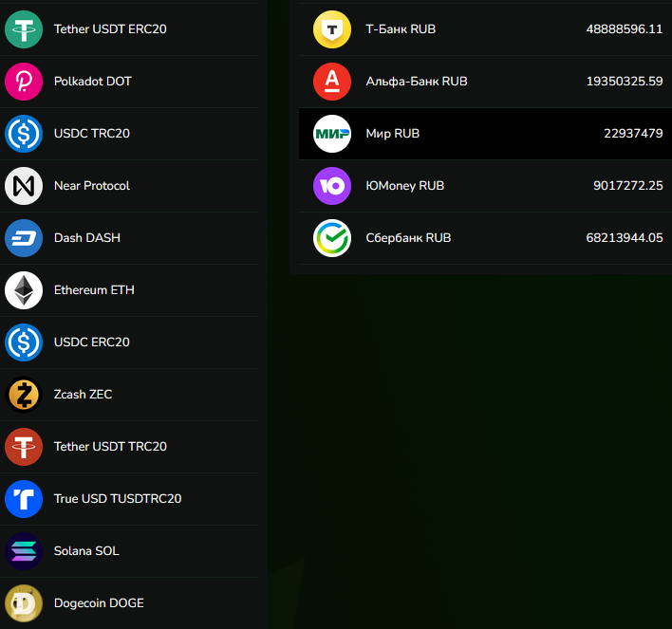Select Ethereum ETH label

[94, 290]
